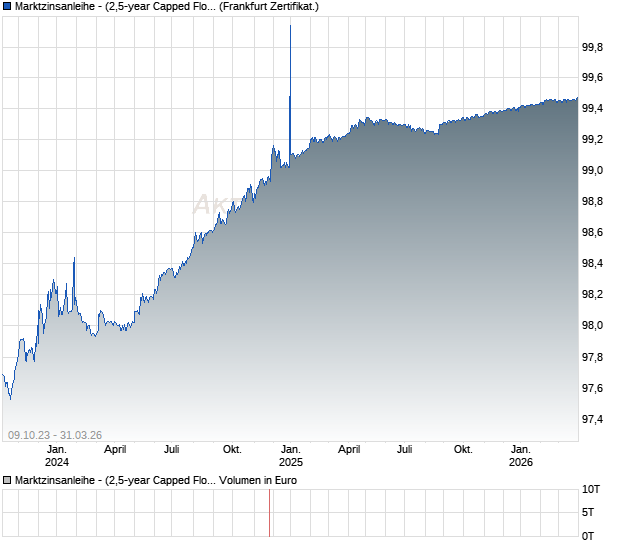Click the Jan. 2025 time axis label

coord(290,456)
